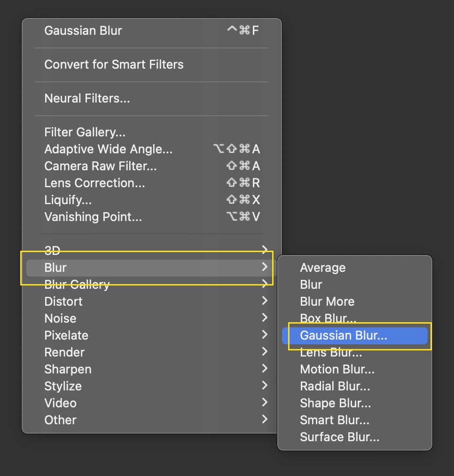Expand the Noise submenu
The image size is (454, 476).
(265, 318)
